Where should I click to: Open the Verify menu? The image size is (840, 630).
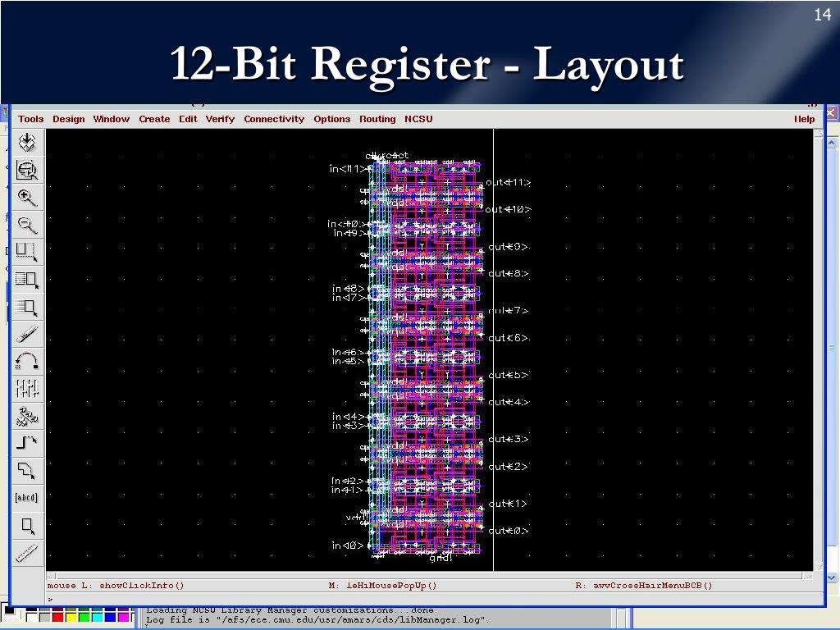[220, 119]
